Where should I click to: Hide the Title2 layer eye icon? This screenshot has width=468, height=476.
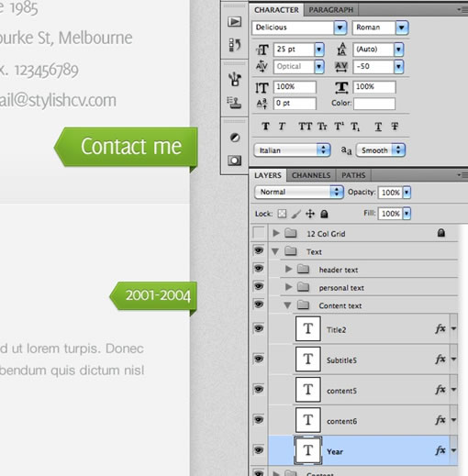[259, 328]
